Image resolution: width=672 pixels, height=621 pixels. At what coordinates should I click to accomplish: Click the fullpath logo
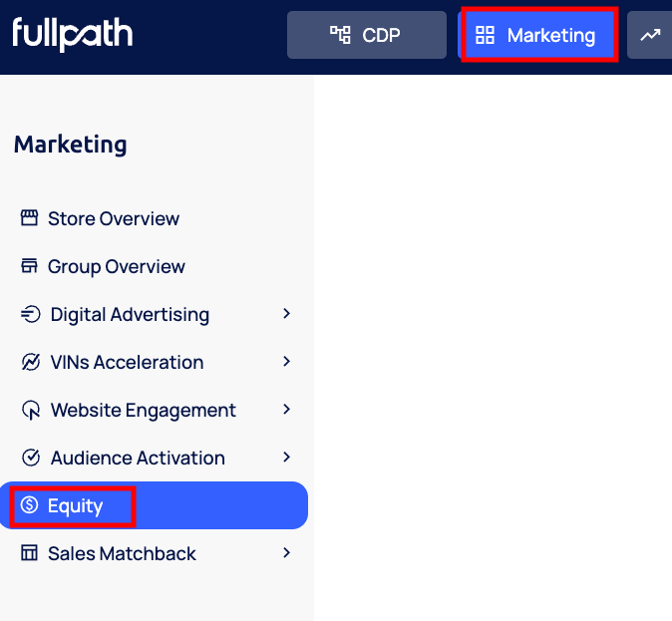pyautogui.click(x=72, y=35)
